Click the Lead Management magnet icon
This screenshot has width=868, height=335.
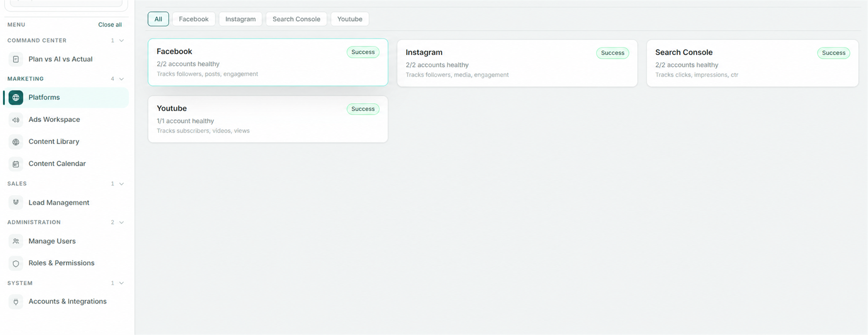16,202
